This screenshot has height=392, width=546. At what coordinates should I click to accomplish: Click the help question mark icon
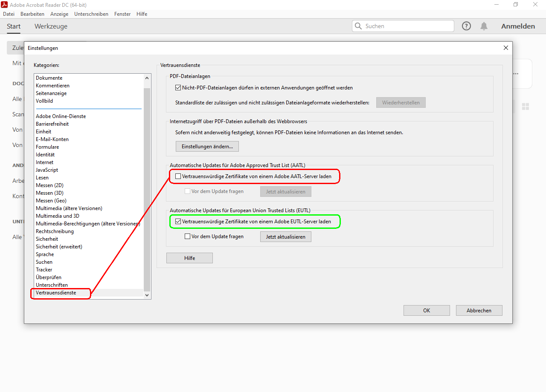click(467, 26)
